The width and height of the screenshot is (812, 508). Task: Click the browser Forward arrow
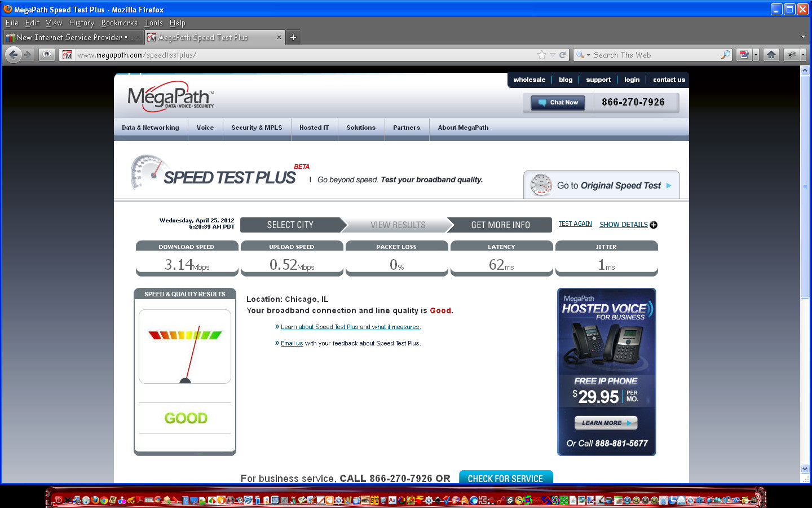[28, 55]
